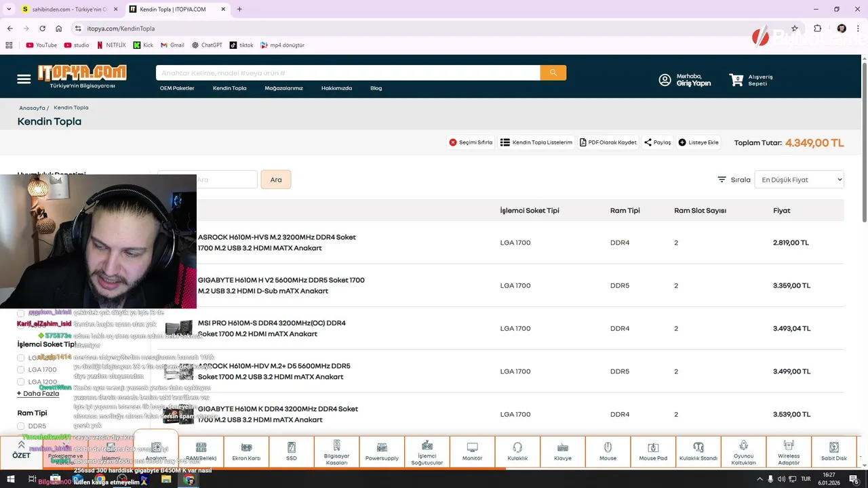Open the account Giriş Yapın icon
Screen dimensions: 868x488
point(665,80)
